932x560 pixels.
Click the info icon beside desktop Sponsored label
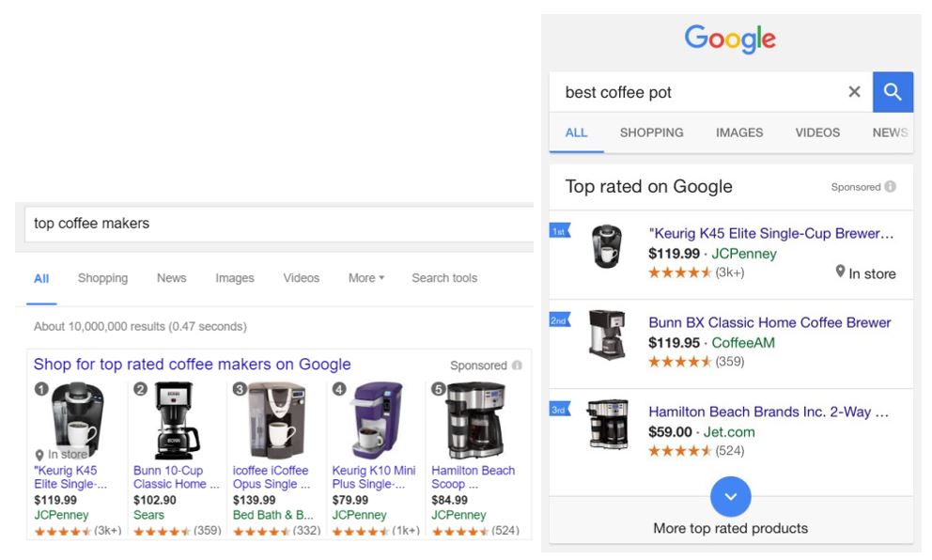click(x=517, y=365)
